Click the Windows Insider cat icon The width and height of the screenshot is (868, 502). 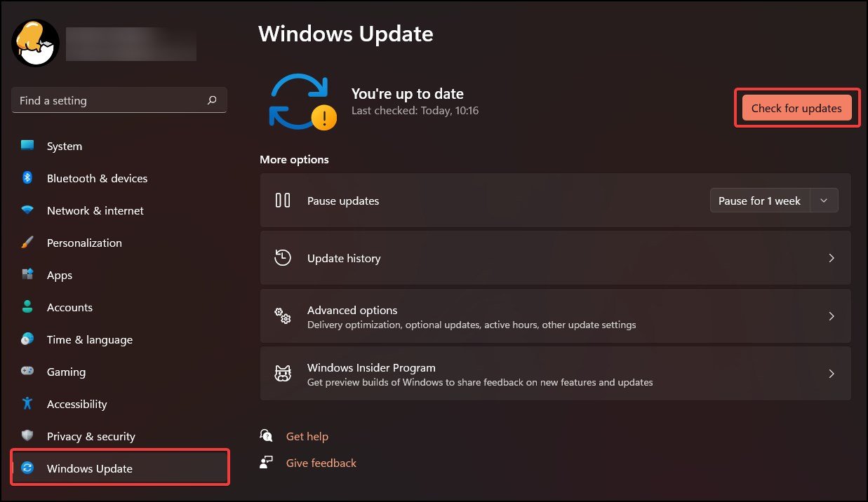coord(283,373)
